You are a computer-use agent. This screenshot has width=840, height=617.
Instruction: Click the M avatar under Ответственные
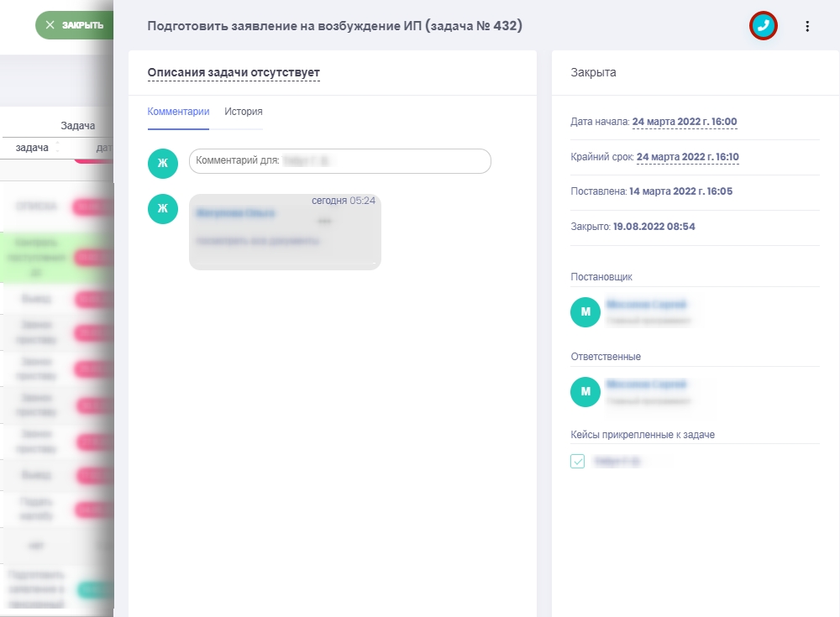coord(585,391)
